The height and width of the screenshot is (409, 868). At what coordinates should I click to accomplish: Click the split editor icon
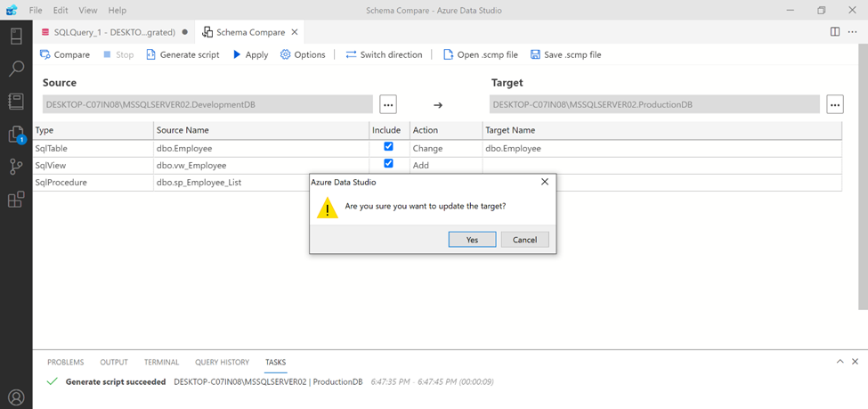tap(835, 31)
